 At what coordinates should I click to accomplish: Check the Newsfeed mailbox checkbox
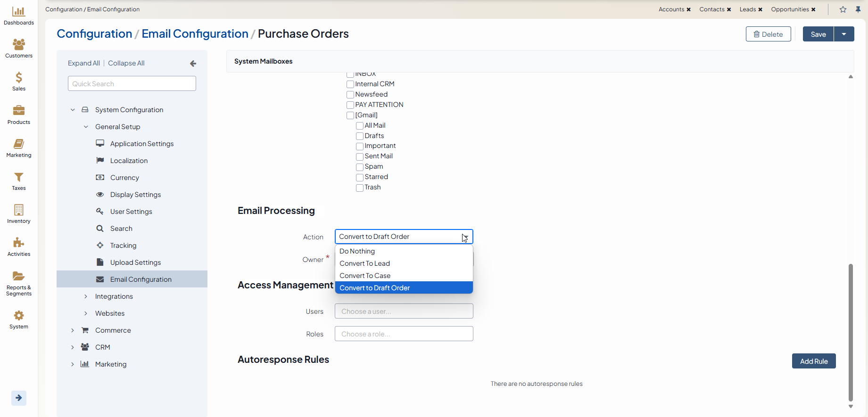tap(350, 95)
